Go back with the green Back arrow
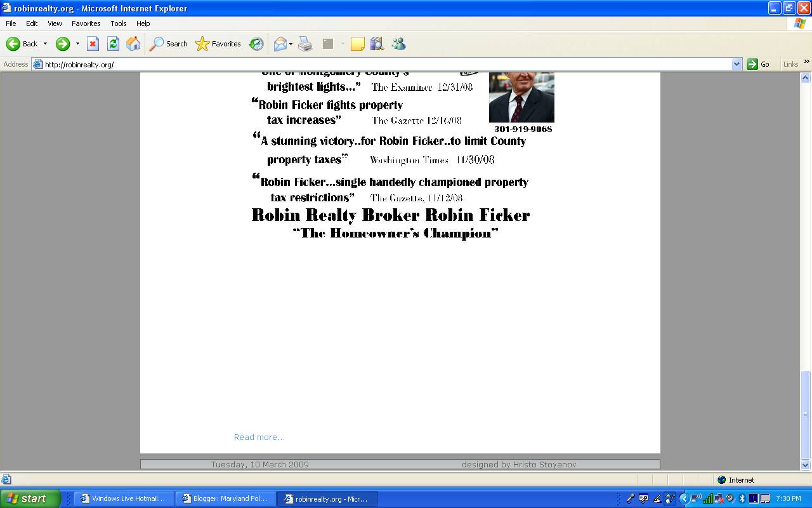Viewport: 812px width, 508px height. (13, 44)
